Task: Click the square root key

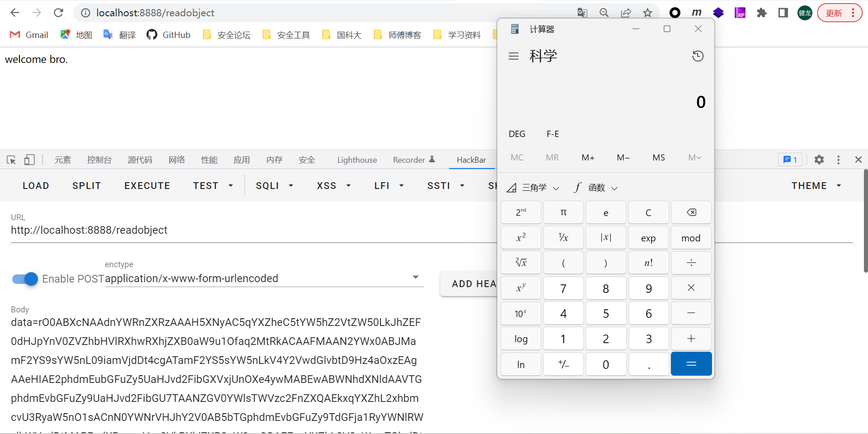Action: pyautogui.click(x=521, y=263)
